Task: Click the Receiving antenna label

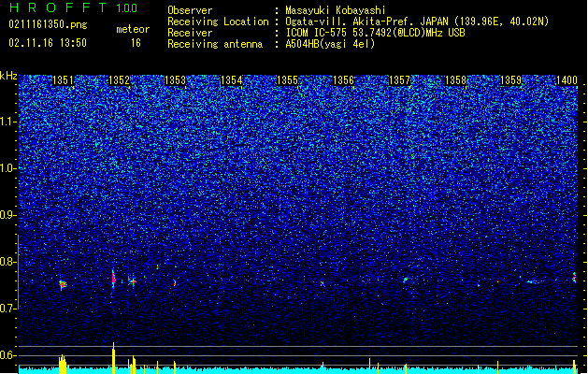Action: tap(215, 44)
